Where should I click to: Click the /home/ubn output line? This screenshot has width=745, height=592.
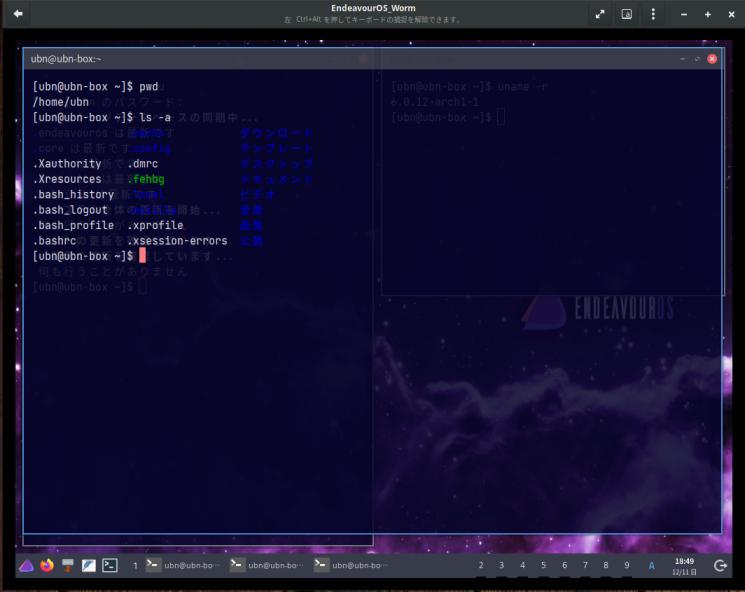(60, 102)
